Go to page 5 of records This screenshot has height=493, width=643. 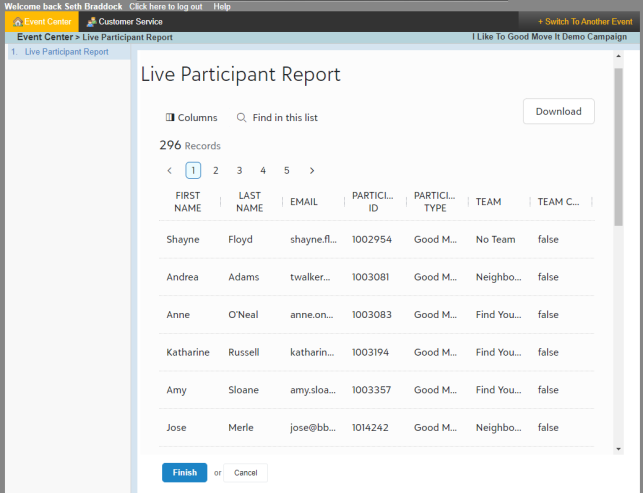coord(287,171)
